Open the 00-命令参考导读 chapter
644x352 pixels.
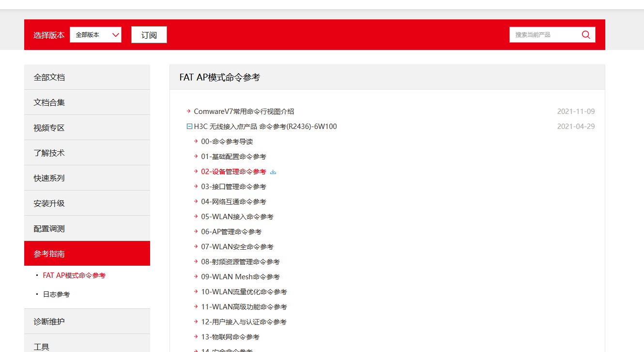click(x=227, y=142)
